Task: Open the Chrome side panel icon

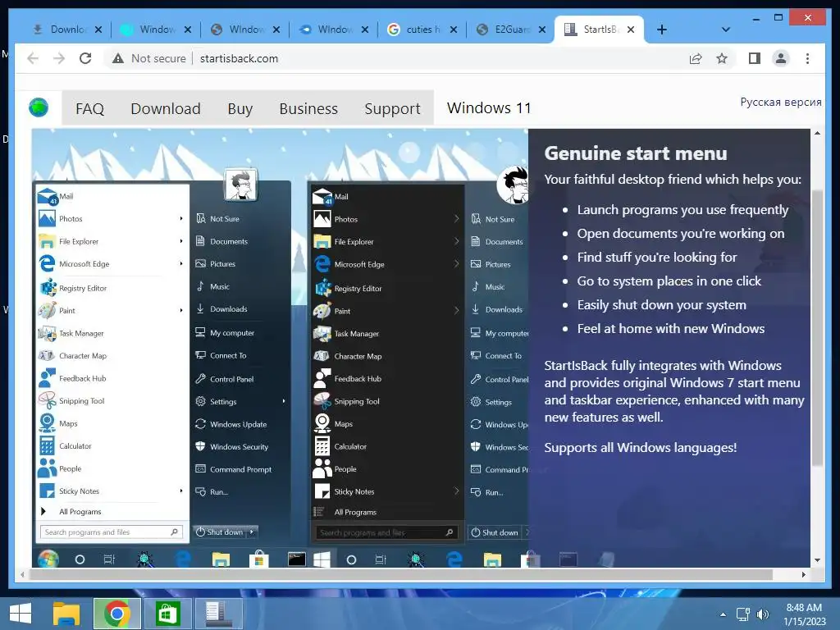Action: [x=755, y=58]
